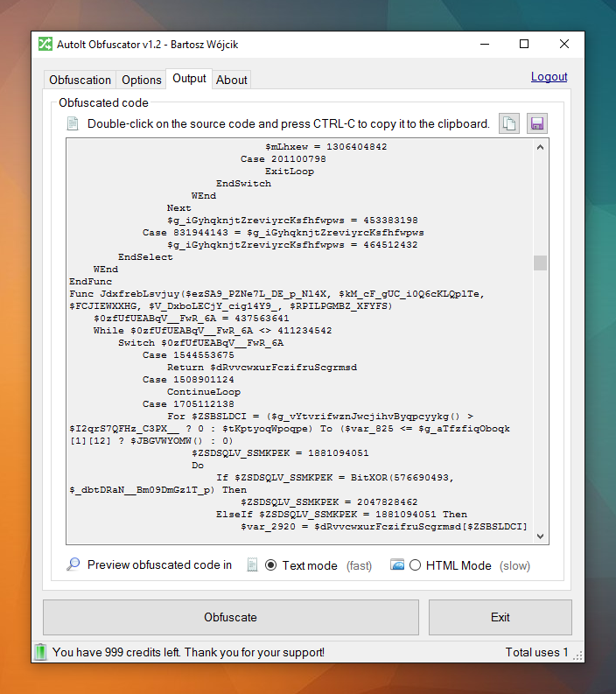Screen dimensions: 616x694
Task: Click the HTML mode browser icon
Action: click(x=397, y=564)
